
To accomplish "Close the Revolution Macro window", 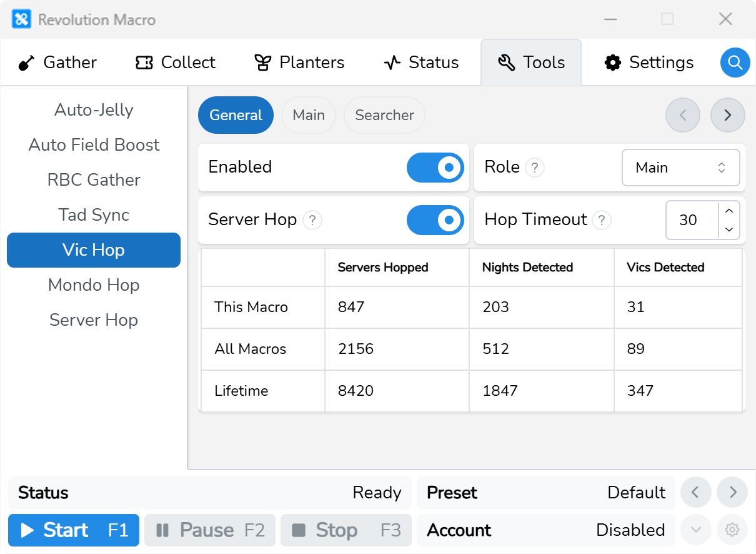I will click(x=725, y=19).
